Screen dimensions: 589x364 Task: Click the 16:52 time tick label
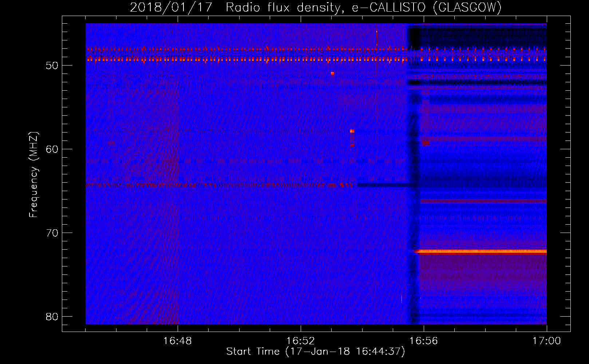[301, 341]
